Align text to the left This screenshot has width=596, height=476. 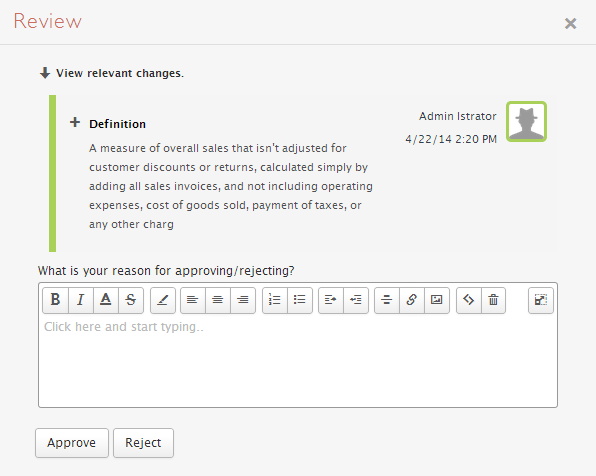tap(193, 300)
